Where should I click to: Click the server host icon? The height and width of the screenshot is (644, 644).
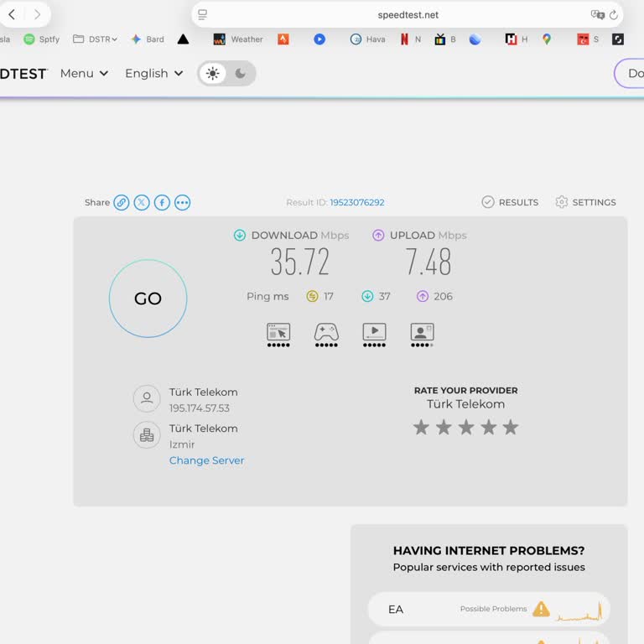coord(147,434)
